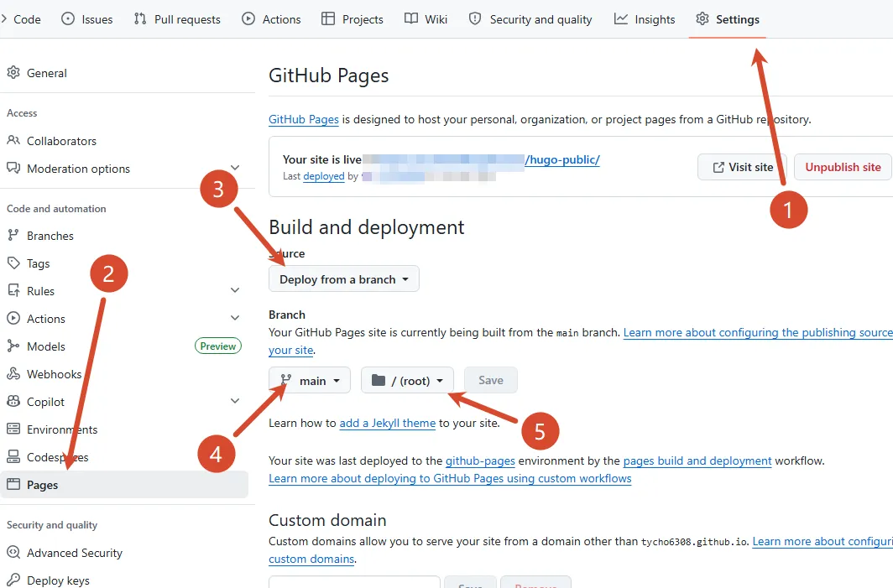Expand the Rules section chevron

tap(235, 290)
